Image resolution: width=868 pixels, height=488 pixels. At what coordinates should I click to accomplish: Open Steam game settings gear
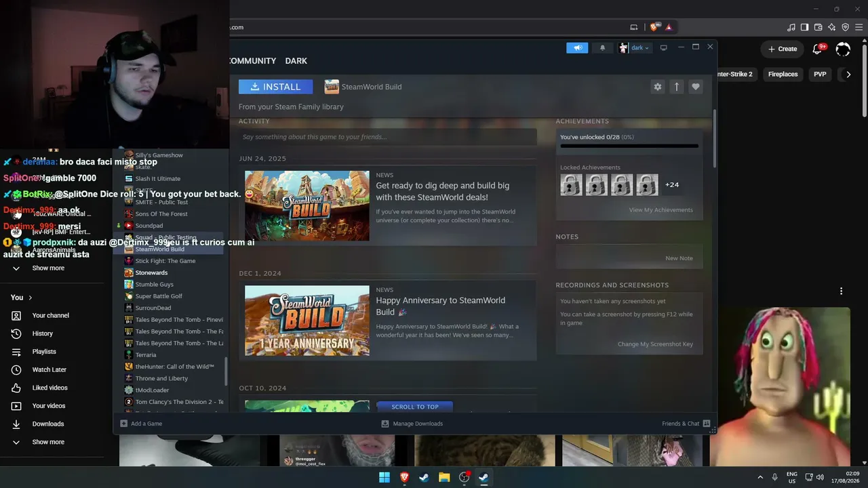(657, 87)
